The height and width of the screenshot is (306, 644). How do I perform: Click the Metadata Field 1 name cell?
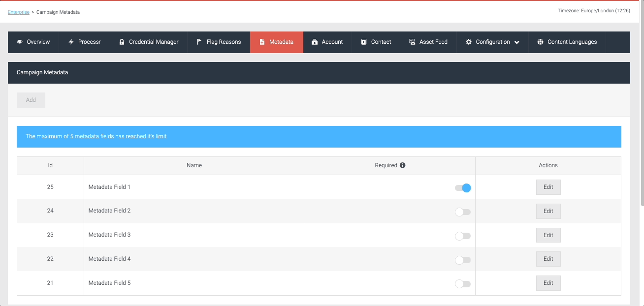click(194, 187)
